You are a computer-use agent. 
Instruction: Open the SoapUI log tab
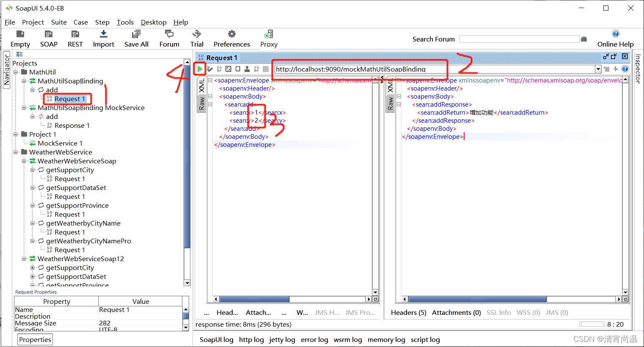pyautogui.click(x=216, y=339)
